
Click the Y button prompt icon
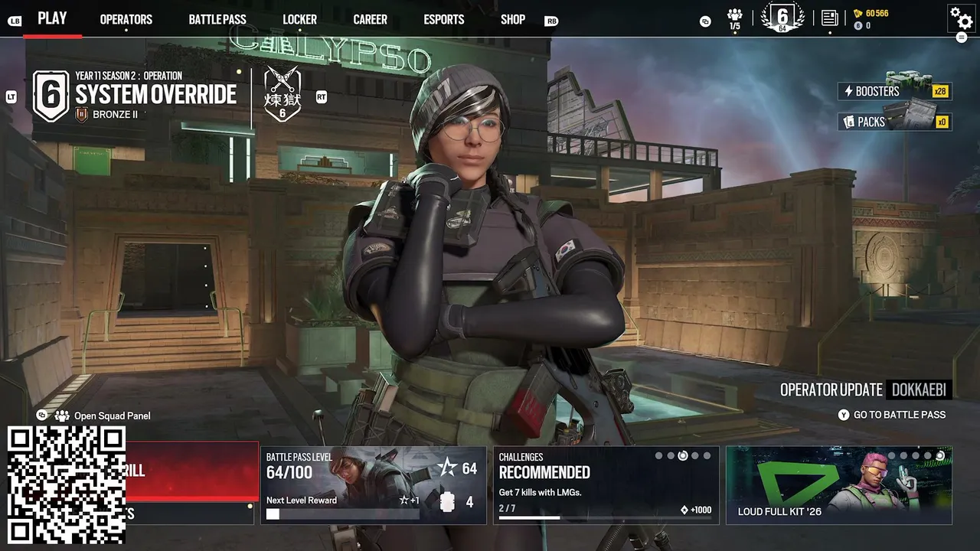pos(844,415)
